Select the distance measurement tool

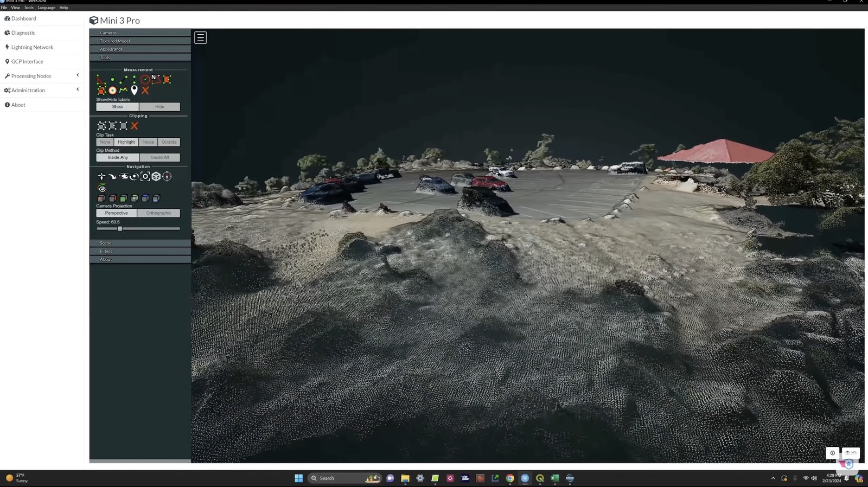tap(123, 79)
